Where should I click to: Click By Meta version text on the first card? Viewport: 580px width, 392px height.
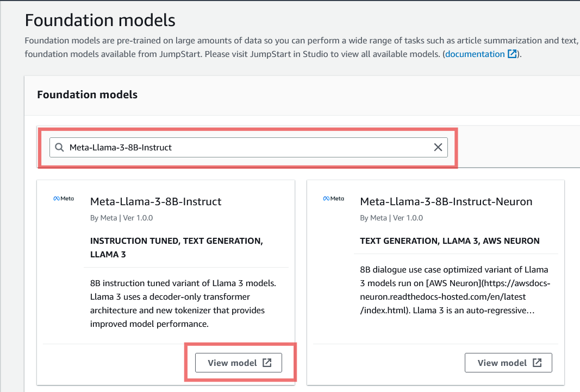(x=121, y=218)
